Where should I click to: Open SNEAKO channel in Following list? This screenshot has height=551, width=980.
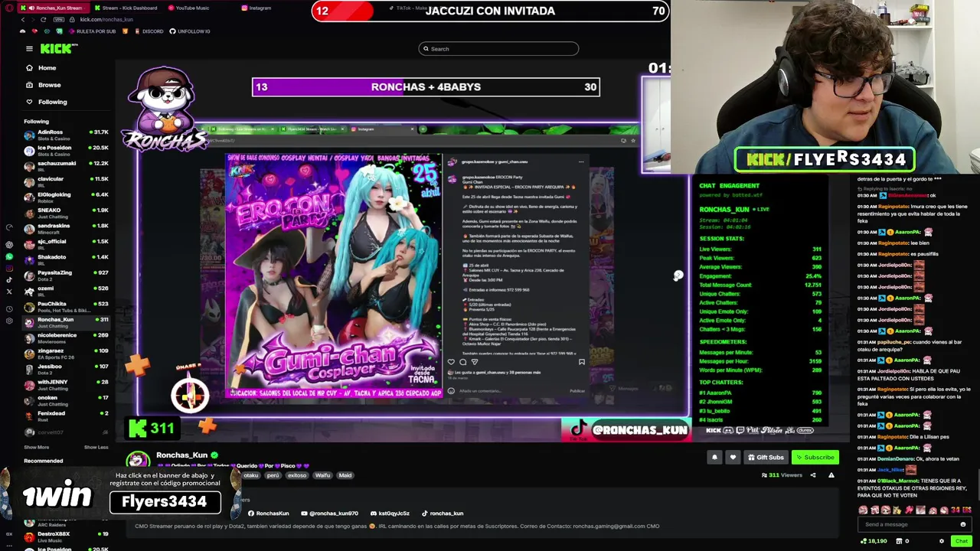click(x=66, y=213)
